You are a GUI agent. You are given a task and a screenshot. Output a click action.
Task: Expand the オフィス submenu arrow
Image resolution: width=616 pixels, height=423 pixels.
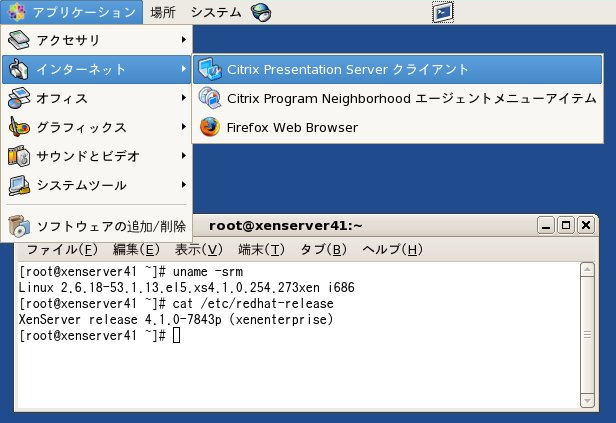pos(183,98)
